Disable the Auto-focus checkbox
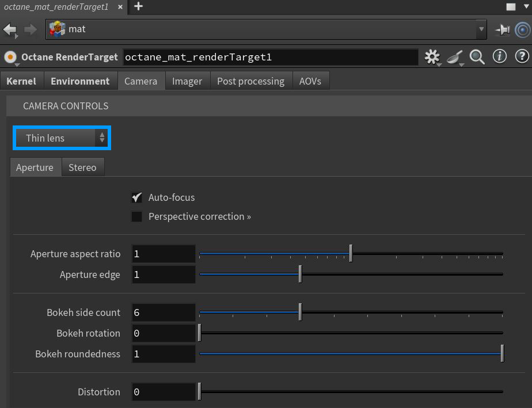 click(x=137, y=197)
